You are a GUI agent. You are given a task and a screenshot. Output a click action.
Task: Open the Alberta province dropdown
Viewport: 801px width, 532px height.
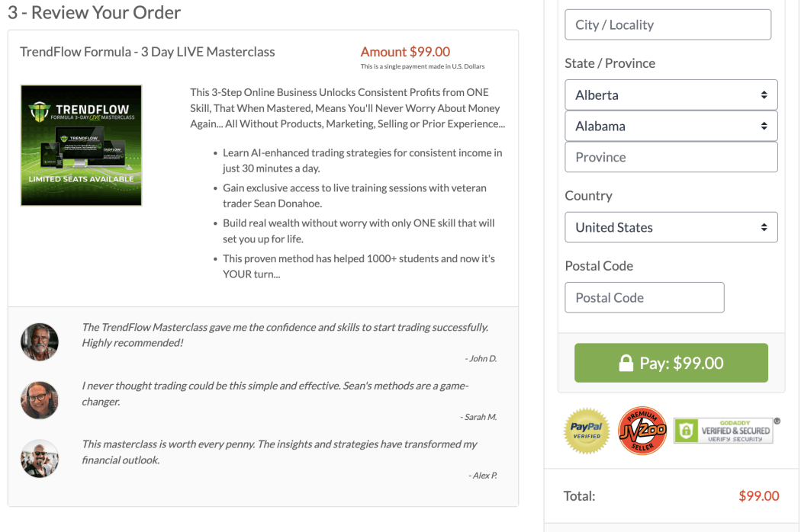tap(671, 95)
